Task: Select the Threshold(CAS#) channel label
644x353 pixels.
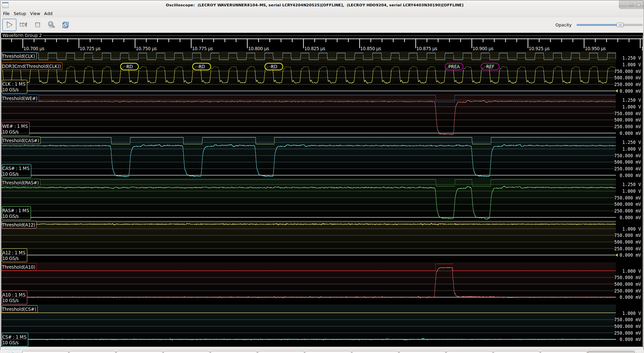Action: [x=21, y=141]
